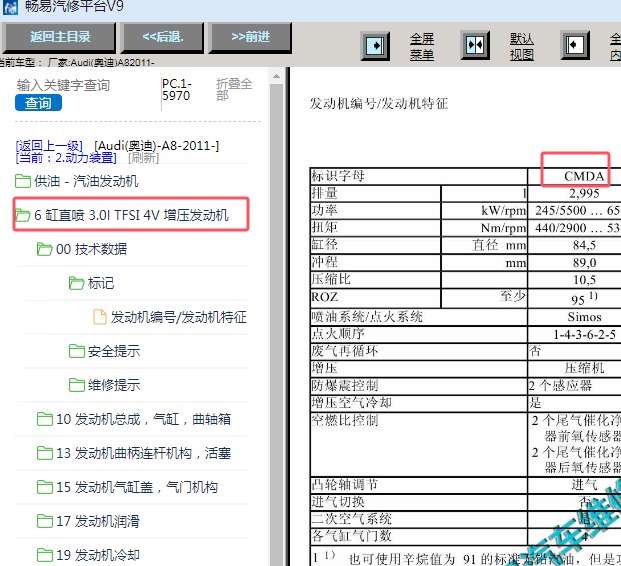Expand the 17 发动机润滑 folder

(98, 521)
